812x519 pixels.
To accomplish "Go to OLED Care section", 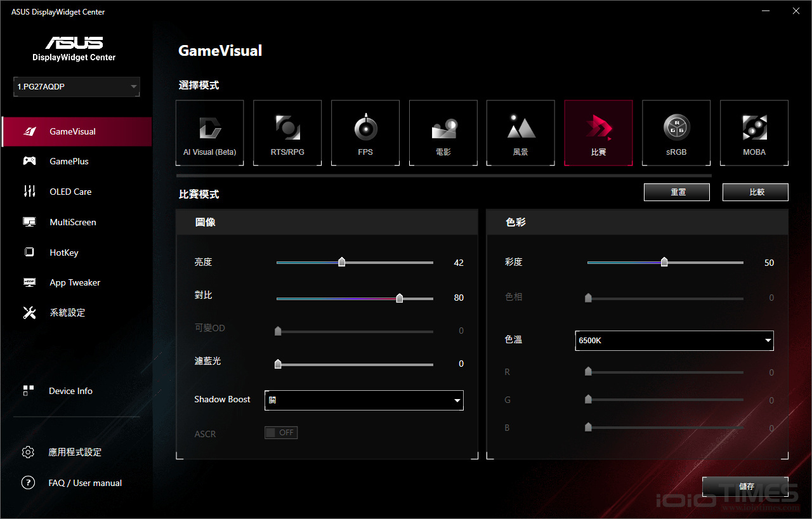I will coord(70,192).
